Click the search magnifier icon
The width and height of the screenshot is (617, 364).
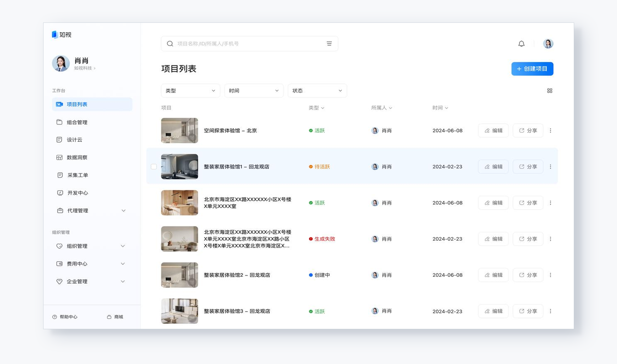(170, 44)
